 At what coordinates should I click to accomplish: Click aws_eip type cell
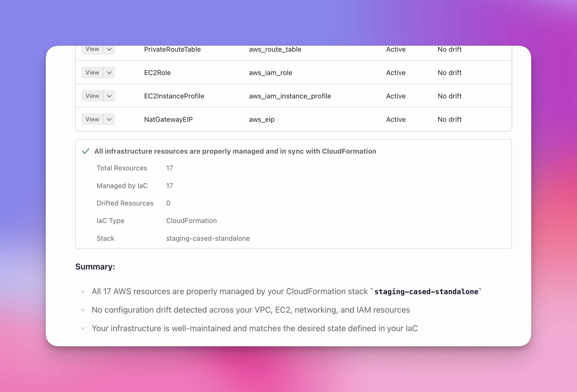(262, 119)
